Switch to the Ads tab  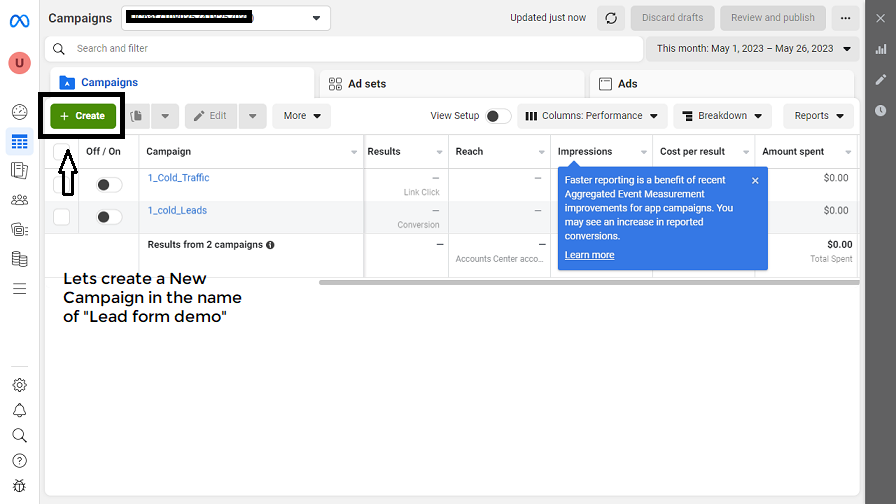point(720,84)
